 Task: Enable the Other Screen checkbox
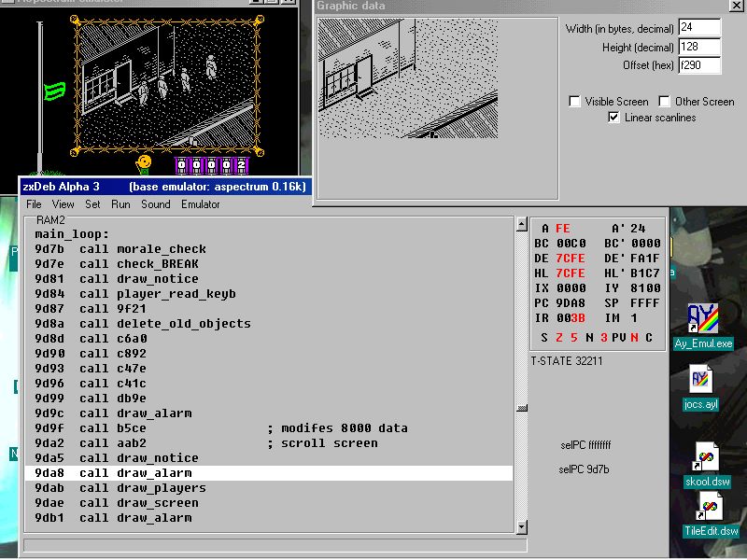[x=664, y=102]
